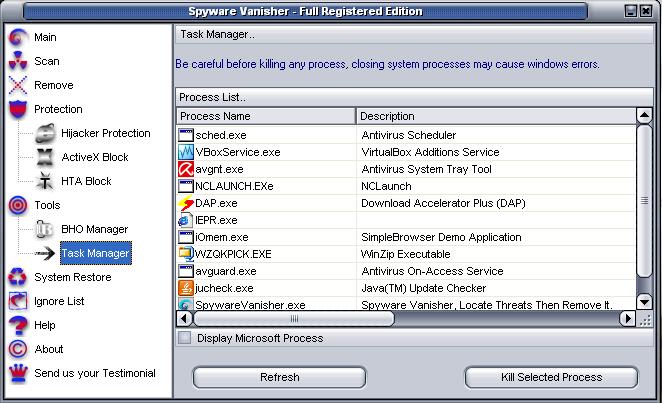Open the BHO Manager tool

pos(95,229)
